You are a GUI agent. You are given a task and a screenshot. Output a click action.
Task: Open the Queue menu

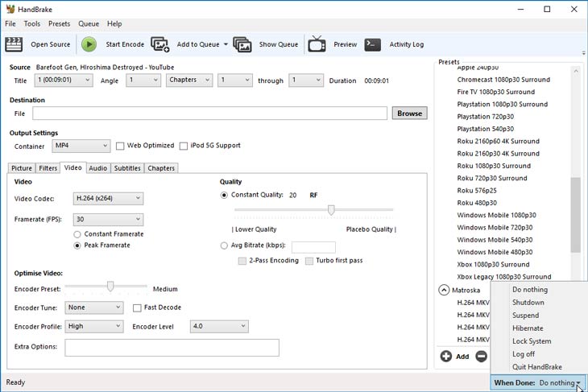pos(89,23)
